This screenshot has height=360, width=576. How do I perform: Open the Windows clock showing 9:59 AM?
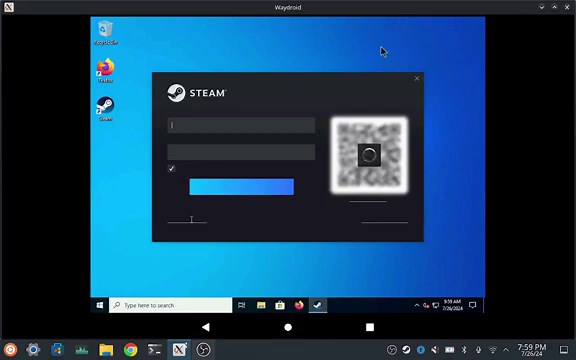452,305
